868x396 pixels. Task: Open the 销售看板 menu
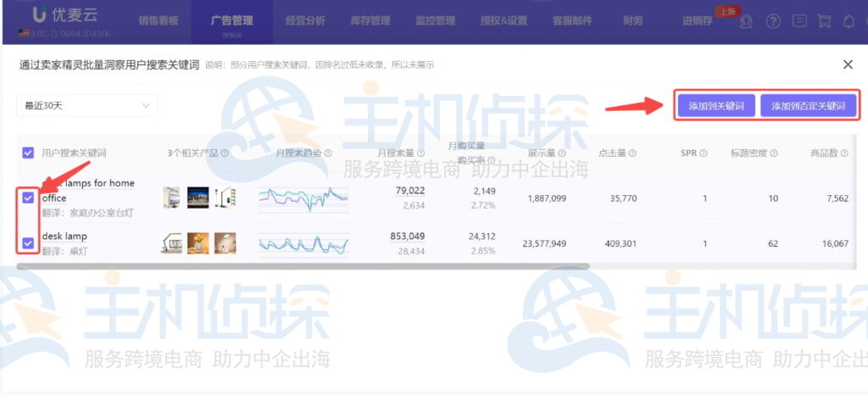(159, 21)
